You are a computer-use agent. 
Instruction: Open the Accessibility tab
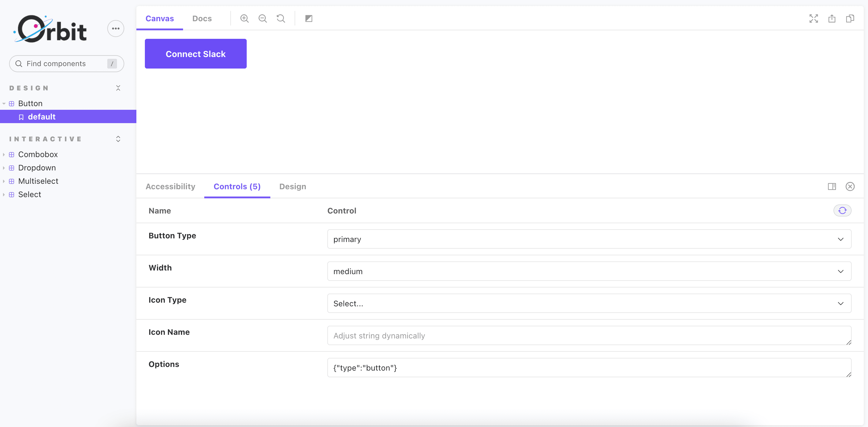click(170, 187)
